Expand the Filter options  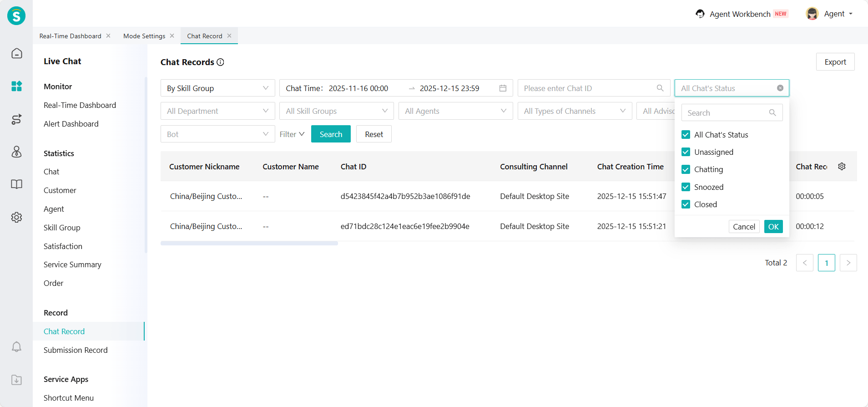292,134
